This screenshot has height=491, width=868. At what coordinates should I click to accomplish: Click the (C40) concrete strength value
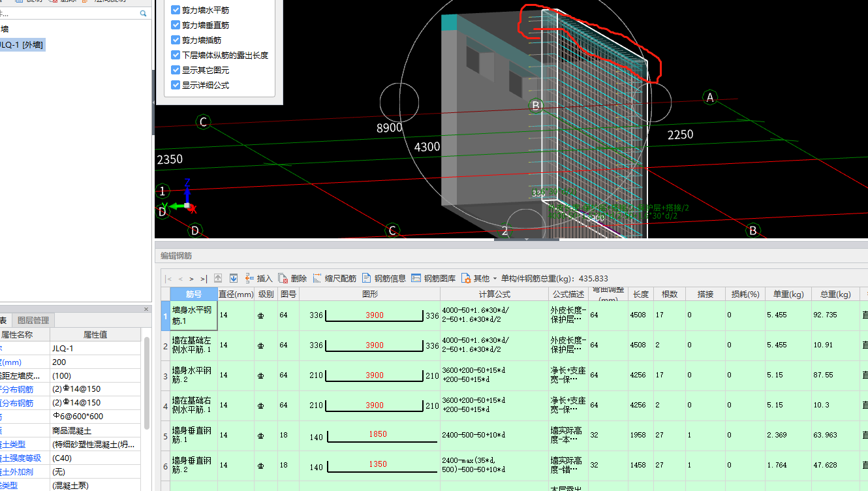pyautogui.click(x=95, y=458)
